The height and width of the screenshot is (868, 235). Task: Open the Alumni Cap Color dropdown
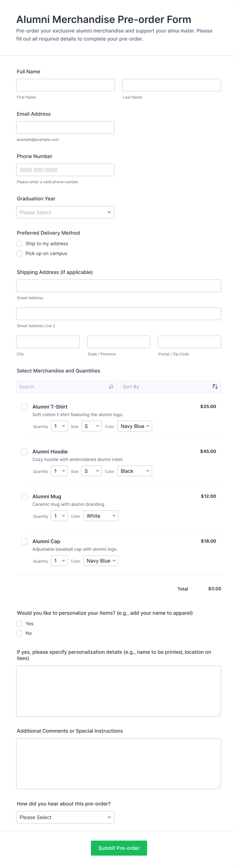[101, 561]
